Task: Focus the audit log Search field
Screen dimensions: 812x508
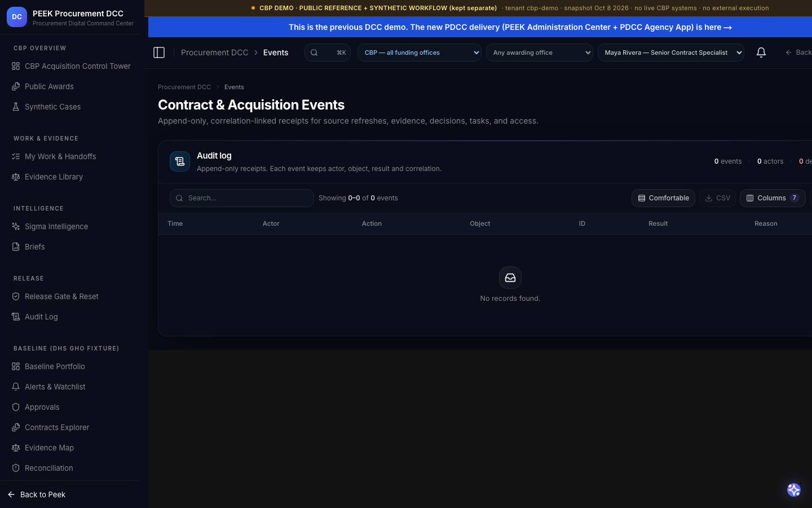Action: [x=242, y=198]
